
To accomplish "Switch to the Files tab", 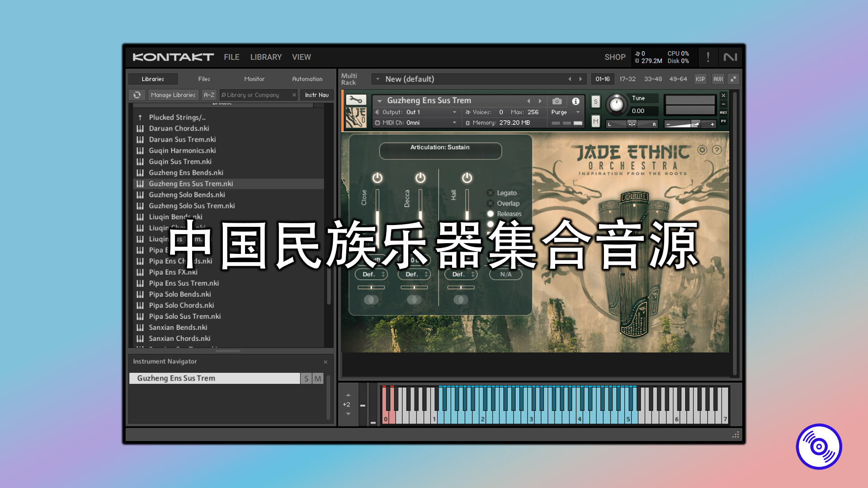I will pos(204,79).
